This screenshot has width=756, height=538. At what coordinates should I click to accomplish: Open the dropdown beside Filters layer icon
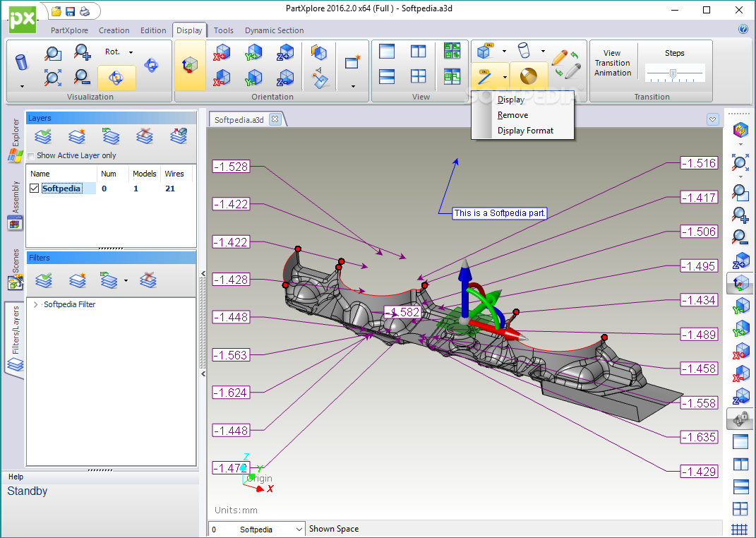pyautogui.click(x=126, y=280)
